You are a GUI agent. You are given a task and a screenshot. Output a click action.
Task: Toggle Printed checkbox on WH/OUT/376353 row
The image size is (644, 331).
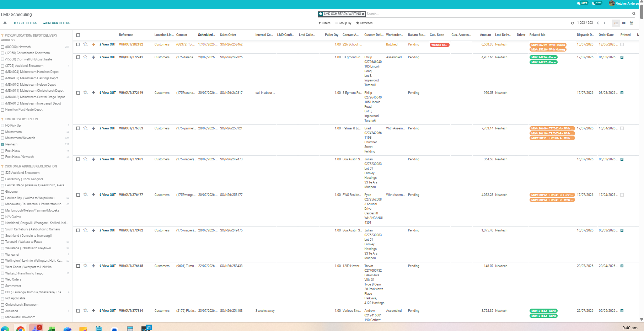[622, 128]
